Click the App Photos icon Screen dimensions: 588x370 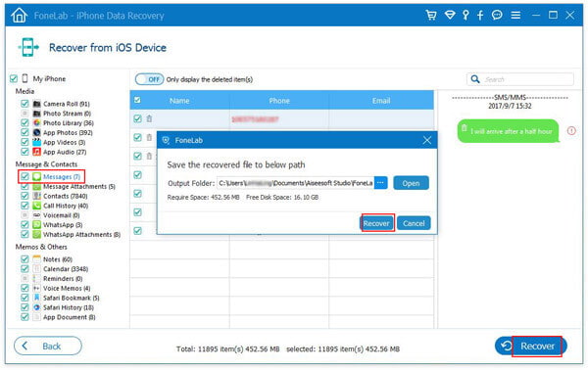point(37,132)
